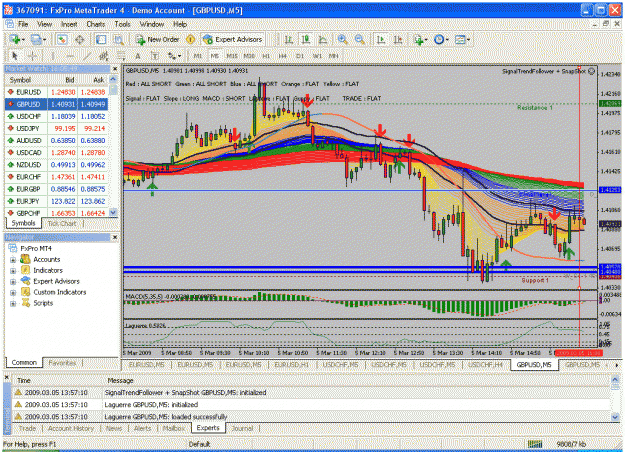Click the New Order button
The height and width of the screenshot is (452, 625).
pyautogui.click(x=157, y=39)
